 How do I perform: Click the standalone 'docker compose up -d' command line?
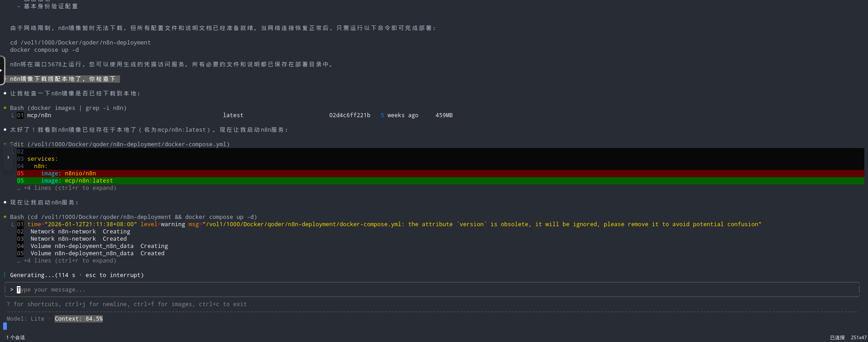(44, 50)
